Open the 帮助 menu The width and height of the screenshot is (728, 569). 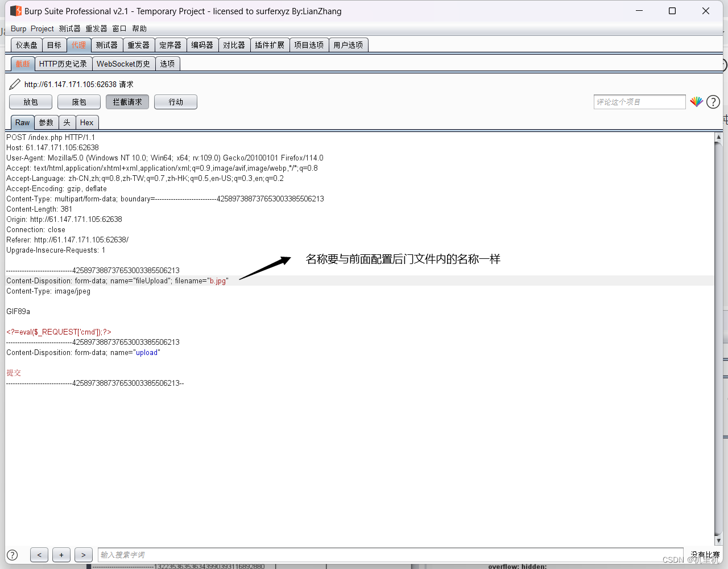(139, 28)
